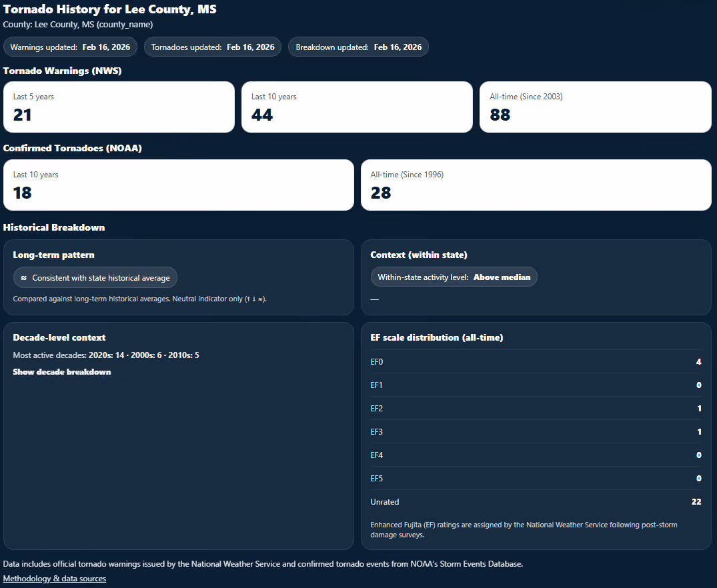
Task: Click the EF5 row in EF scale distribution
Action: [536, 478]
